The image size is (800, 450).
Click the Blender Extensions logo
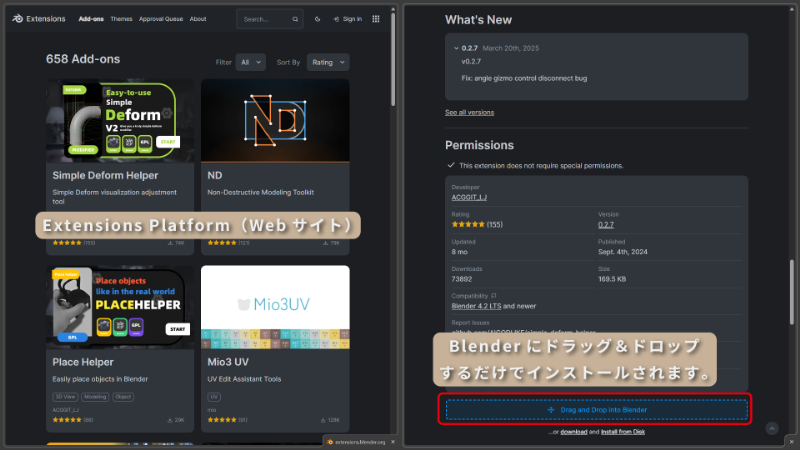pyautogui.click(x=39, y=19)
